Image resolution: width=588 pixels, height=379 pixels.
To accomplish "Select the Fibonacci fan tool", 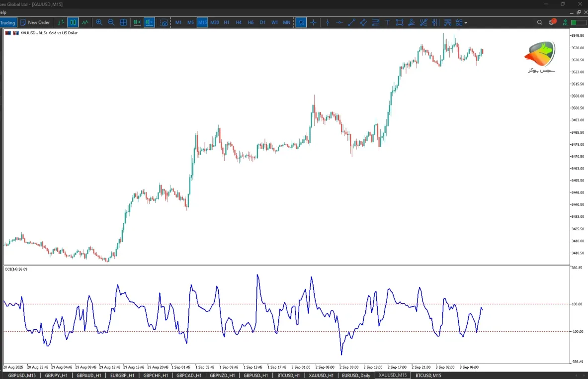I will click(412, 22).
